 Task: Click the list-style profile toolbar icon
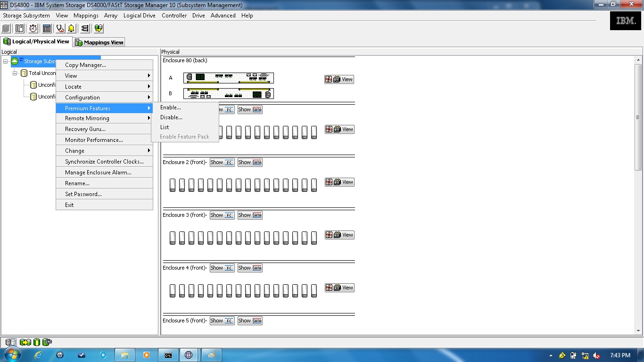pyautogui.click(x=47, y=28)
